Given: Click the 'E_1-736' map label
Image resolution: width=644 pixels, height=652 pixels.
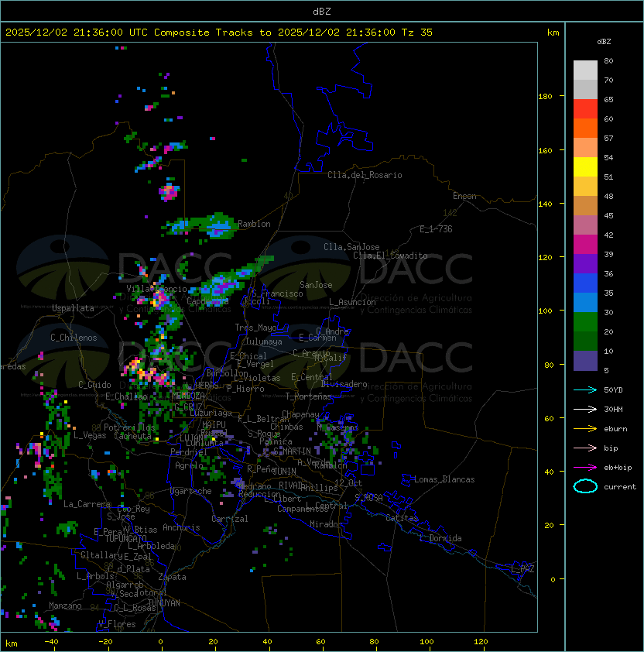Looking at the screenshot, I should [436, 229].
